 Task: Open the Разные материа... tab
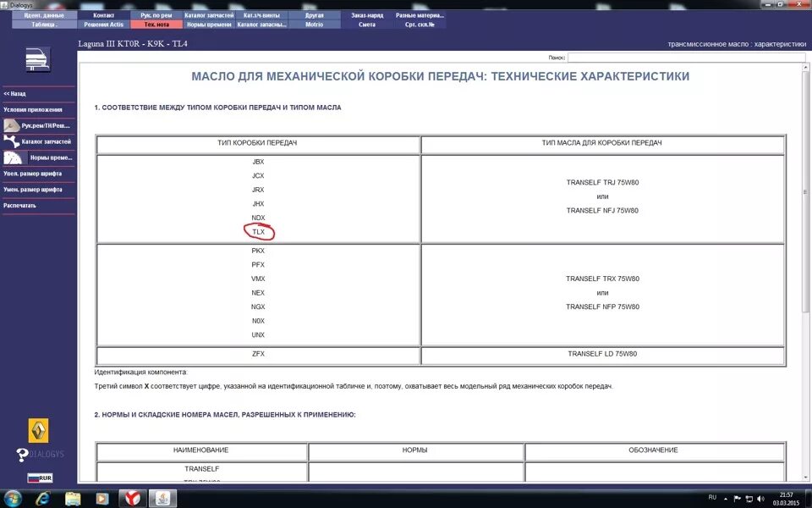[420, 15]
